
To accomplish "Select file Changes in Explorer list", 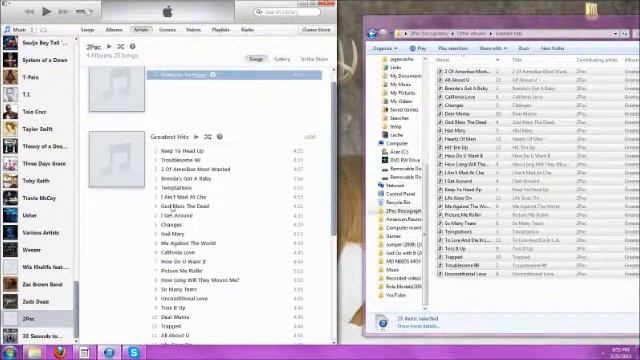I will click(454, 105).
